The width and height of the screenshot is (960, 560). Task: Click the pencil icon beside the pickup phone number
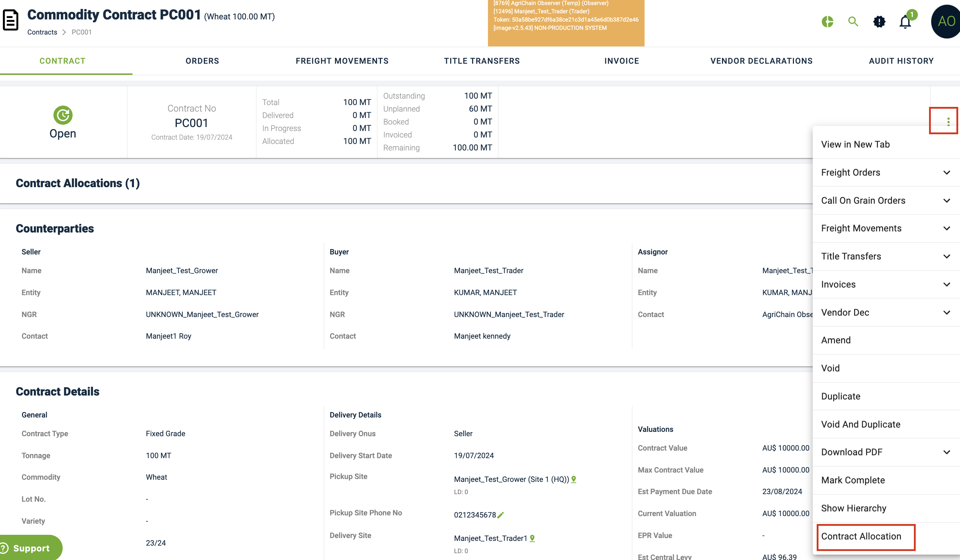[x=501, y=515]
